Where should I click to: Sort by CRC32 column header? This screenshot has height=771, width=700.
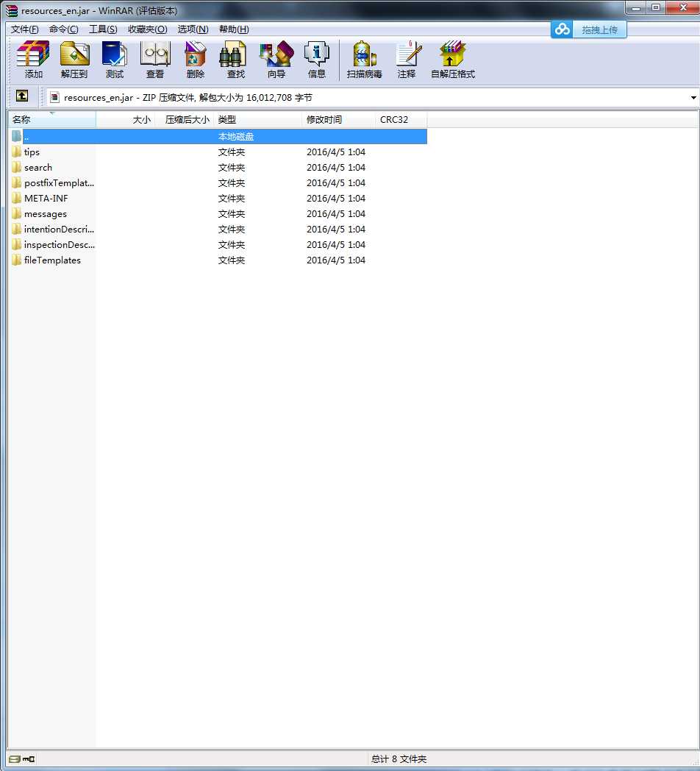(x=401, y=119)
